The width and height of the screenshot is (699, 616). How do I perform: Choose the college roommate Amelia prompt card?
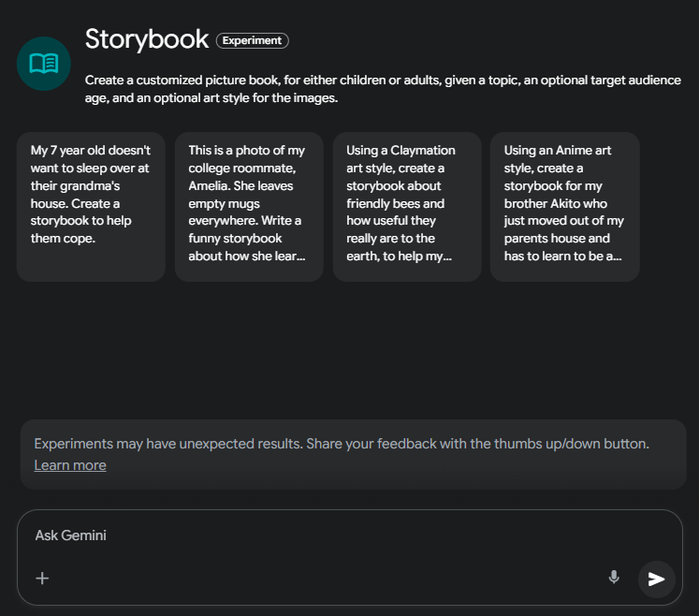click(249, 206)
